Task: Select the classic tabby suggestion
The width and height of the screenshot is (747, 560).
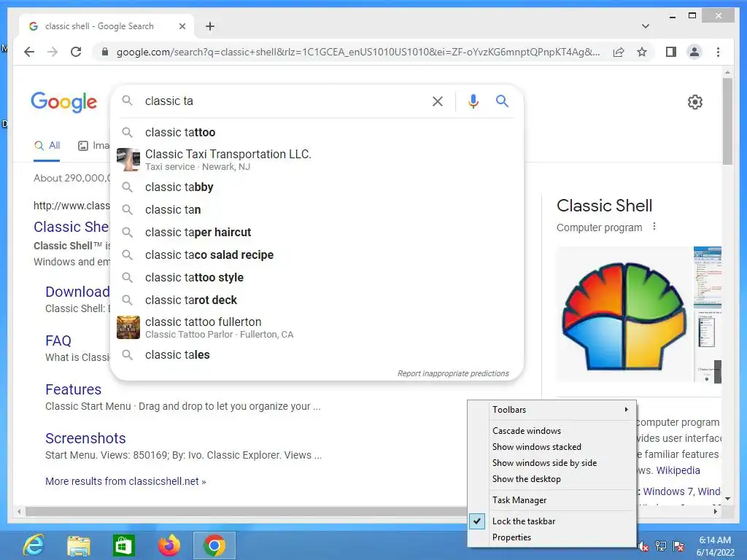Action: point(317,187)
